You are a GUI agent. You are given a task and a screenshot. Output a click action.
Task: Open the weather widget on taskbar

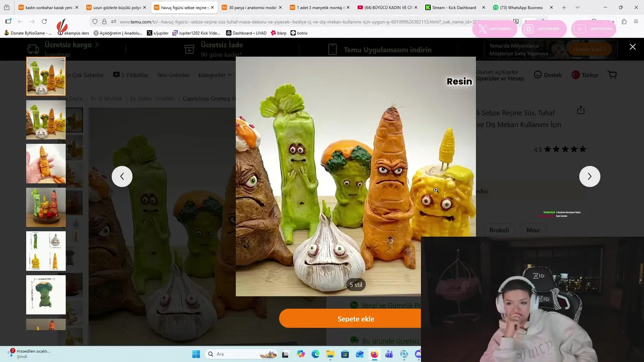coord(30,353)
